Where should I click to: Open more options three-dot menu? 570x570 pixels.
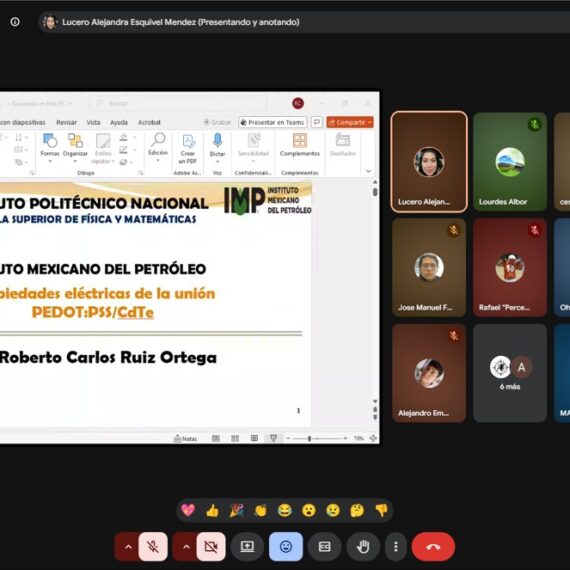(396, 546)
